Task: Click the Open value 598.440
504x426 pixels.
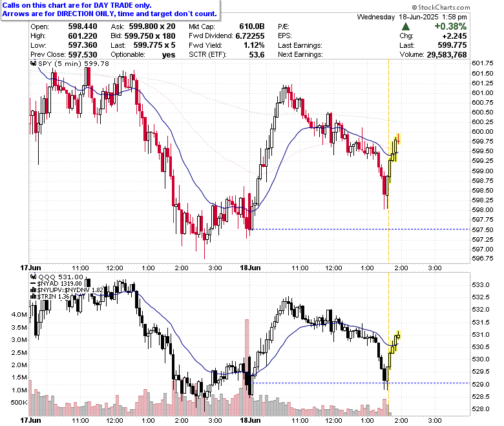Action: coord(82,27)
